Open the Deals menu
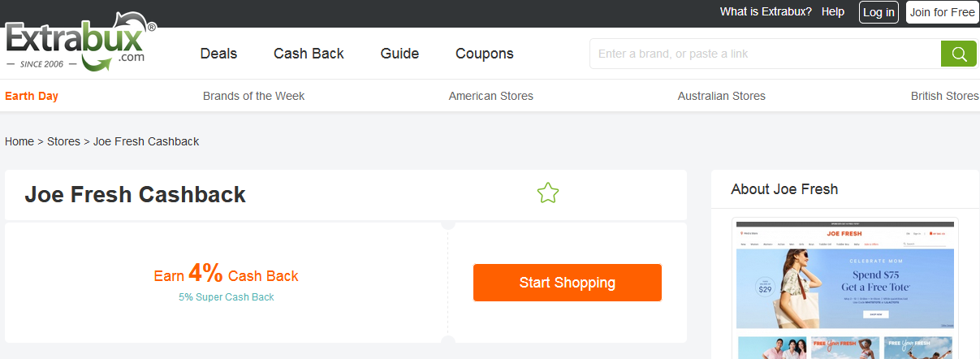 (218, 54)
